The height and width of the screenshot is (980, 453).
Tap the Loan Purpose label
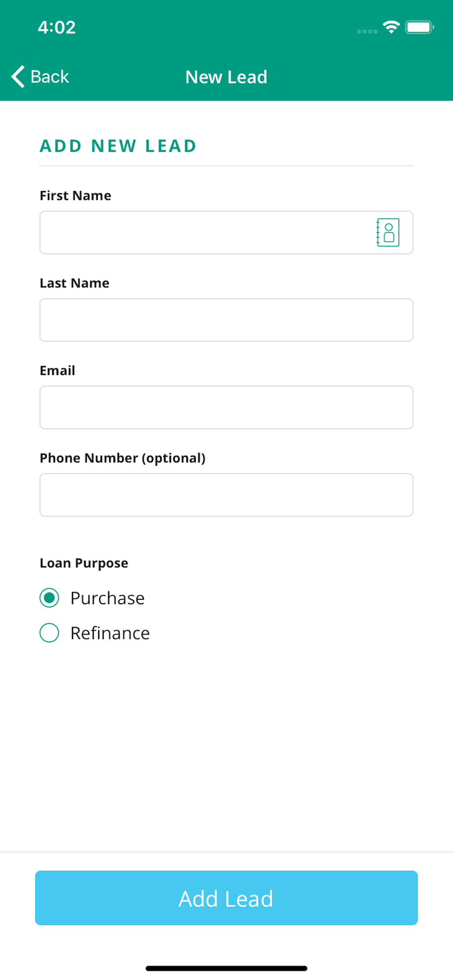click(x=84, y=563)
